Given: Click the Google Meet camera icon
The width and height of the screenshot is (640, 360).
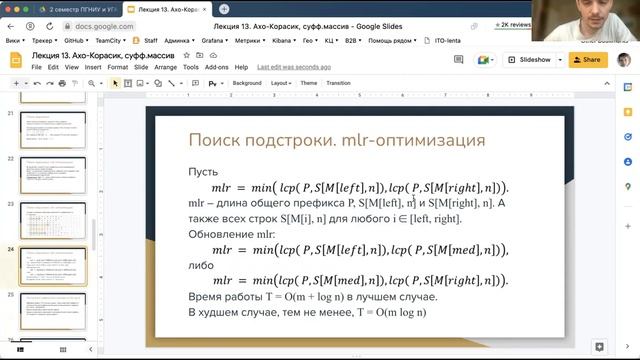Looking at the screenshot, I should click(x=483, y=60).
